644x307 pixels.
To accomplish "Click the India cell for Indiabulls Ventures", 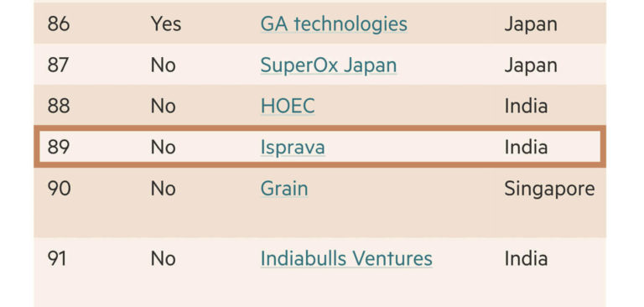I will pos(526,258).
